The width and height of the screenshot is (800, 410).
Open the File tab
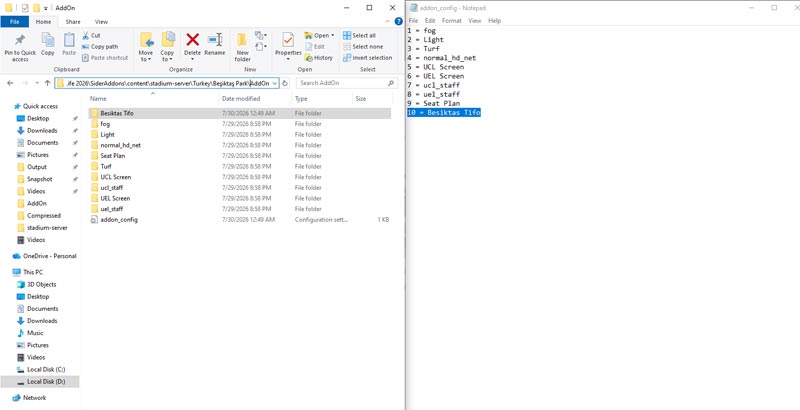pyautogui.click(x=14, y=22)
